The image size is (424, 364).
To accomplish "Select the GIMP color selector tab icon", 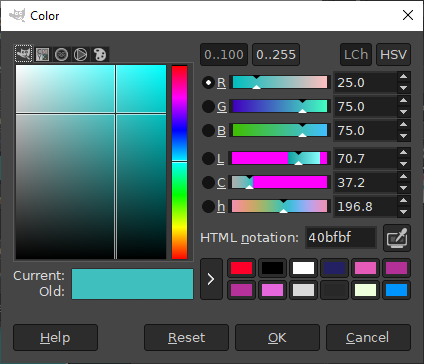I will click(x=24, y=54).
